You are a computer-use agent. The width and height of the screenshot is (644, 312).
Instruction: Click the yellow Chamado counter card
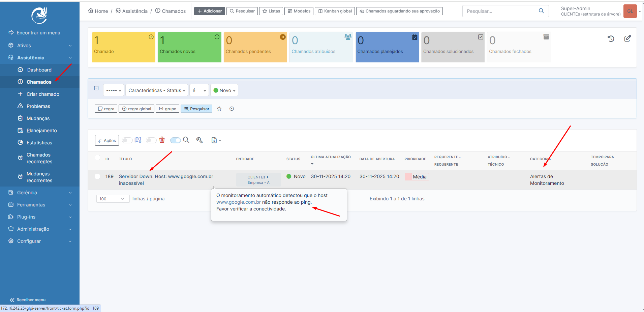pyautogui.click(x=124, y=47)
